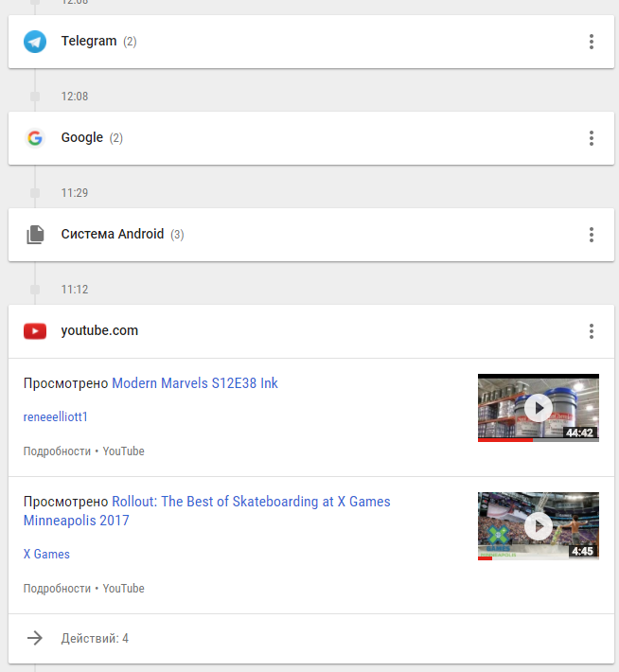Play the Modern Marvels 44:42 thumbnail
This screenshot has height=672, width=619.
tap(539, 408)
